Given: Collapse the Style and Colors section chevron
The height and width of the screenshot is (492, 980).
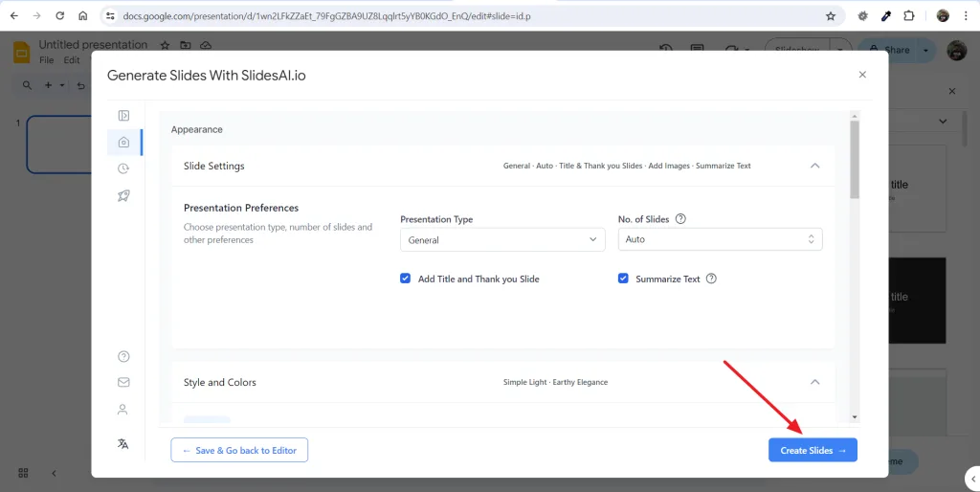Looking at the screenshot, I should [x=814, y=382].
